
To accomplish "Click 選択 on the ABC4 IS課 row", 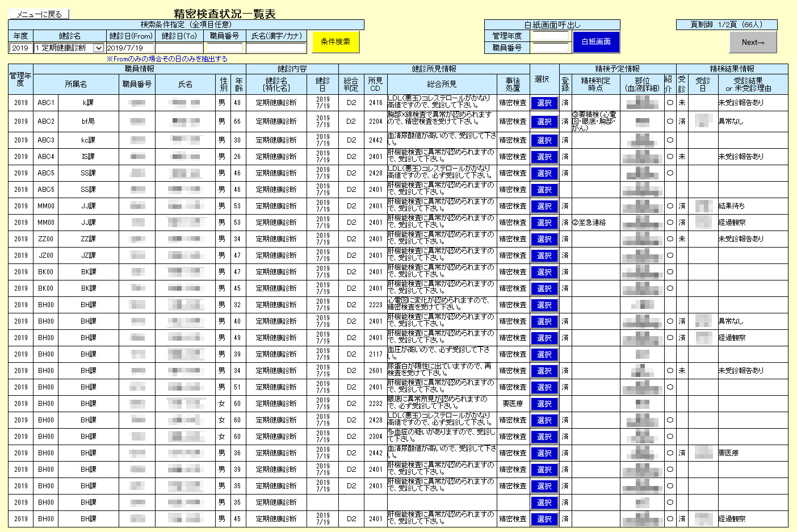I will 544,157.
